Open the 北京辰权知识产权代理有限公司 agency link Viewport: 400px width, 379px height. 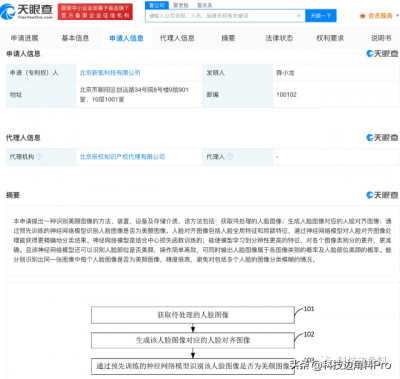click(x=122, y=157)
